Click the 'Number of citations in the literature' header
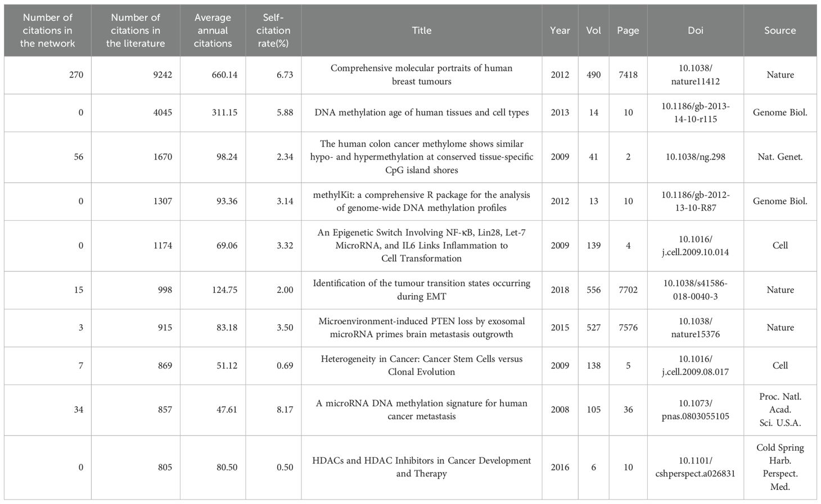Image resolution: width=821 pixels, height=504 pixels. 136,30
